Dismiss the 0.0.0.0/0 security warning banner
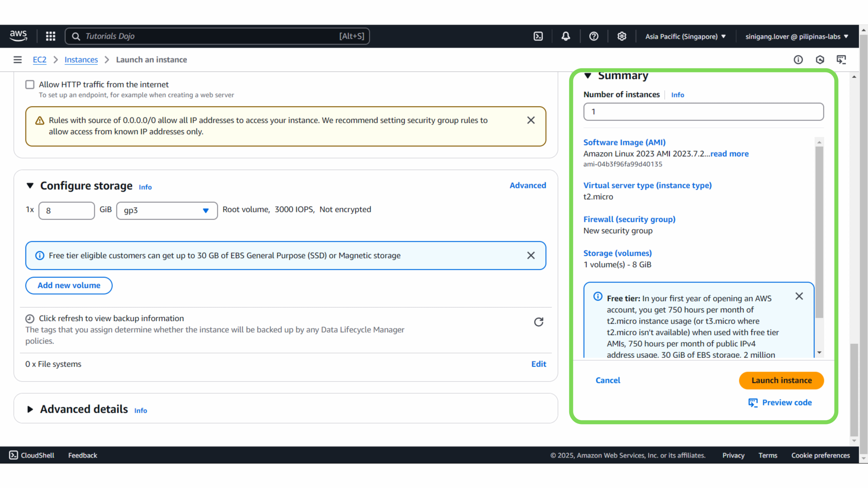The image size is (868, 488). [531, 120]
